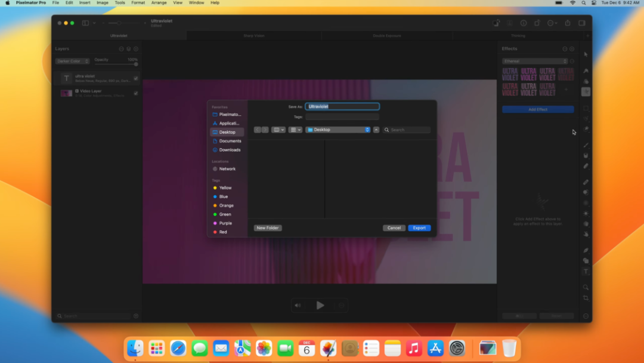
Task: Click the Cancel button
Action: (x=394, y=227)
